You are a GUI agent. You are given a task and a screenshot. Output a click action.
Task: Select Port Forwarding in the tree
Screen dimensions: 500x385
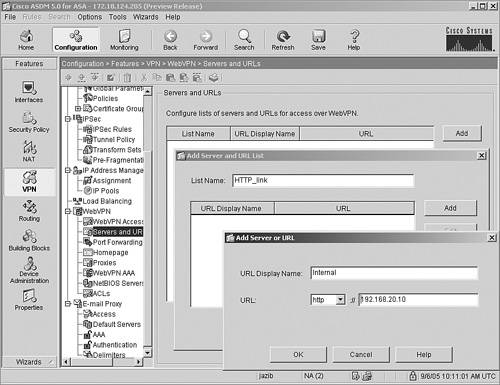[117, 242]
